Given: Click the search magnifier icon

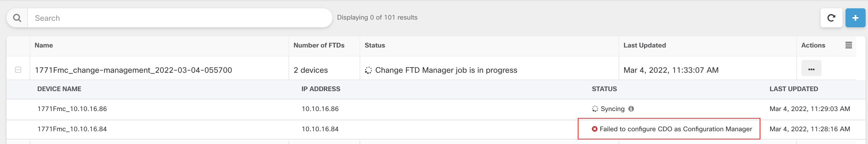Looking at the screenshot, I should click(x=17, y=18).
